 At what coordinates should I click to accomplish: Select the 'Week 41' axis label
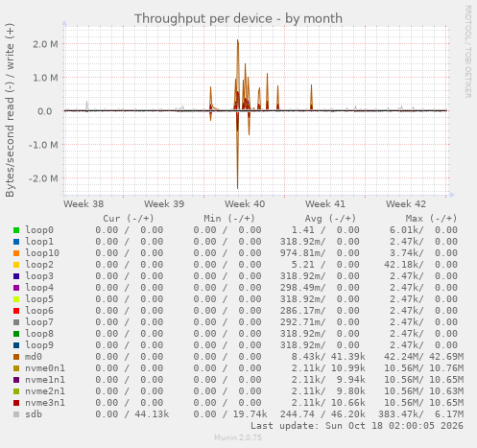point(325,204)
